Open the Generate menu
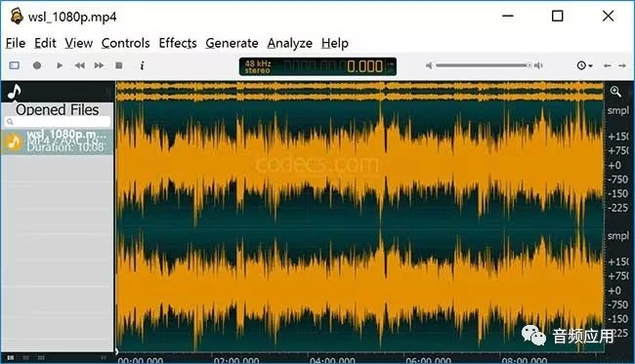635x364 pixels. coord(232,43)
